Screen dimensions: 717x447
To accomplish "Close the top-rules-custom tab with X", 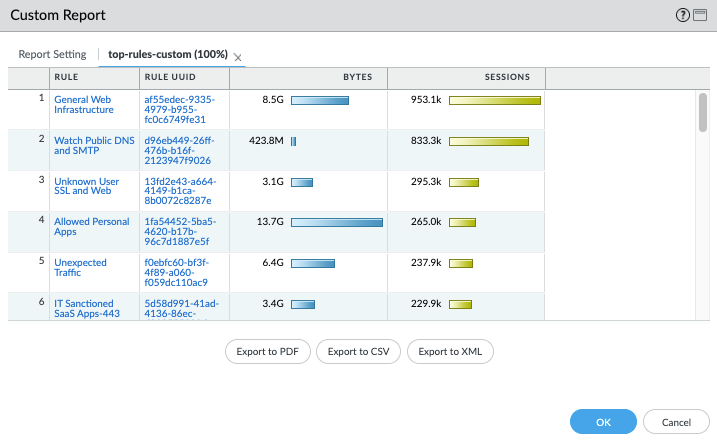I will (237, 57).
